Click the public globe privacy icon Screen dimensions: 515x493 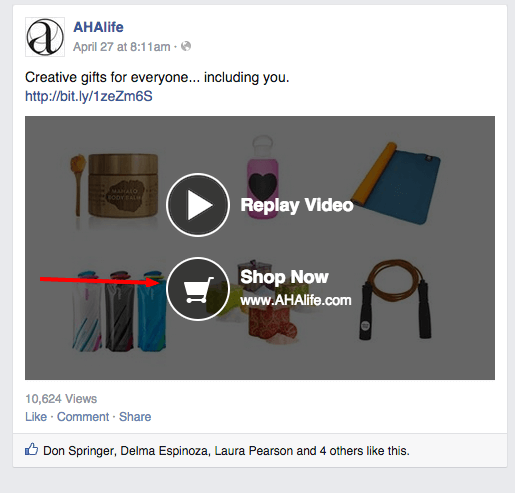coord(186,46)
